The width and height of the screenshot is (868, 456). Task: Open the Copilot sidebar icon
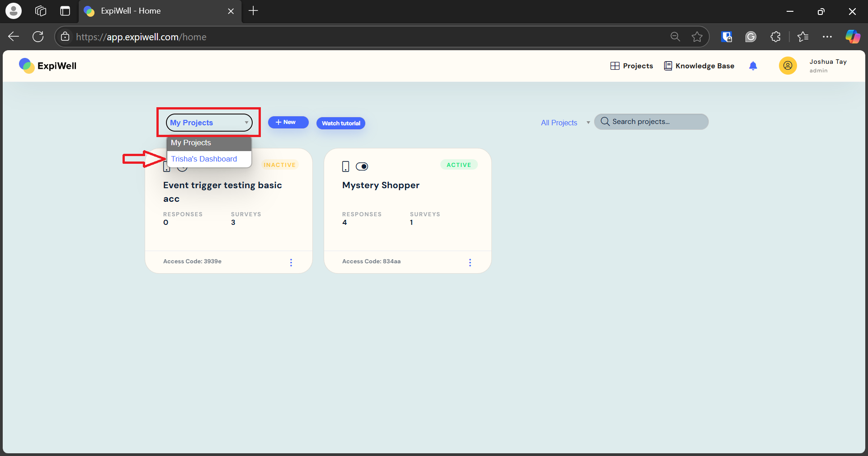pyautogui.click(x=853, y=37)
